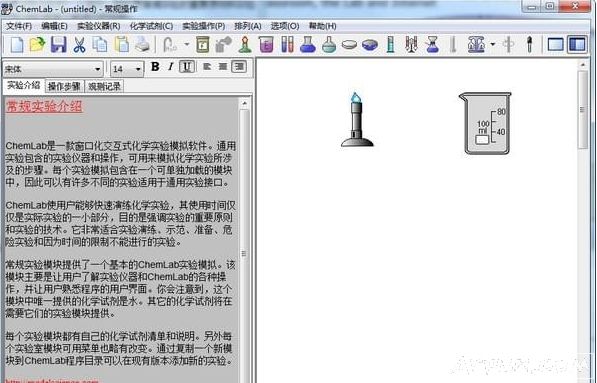Click the text panel vertical scrollbar
Image resolution: width=597 pixels, height=383 pixels.
pyautogui.click(x=244, y=241)
